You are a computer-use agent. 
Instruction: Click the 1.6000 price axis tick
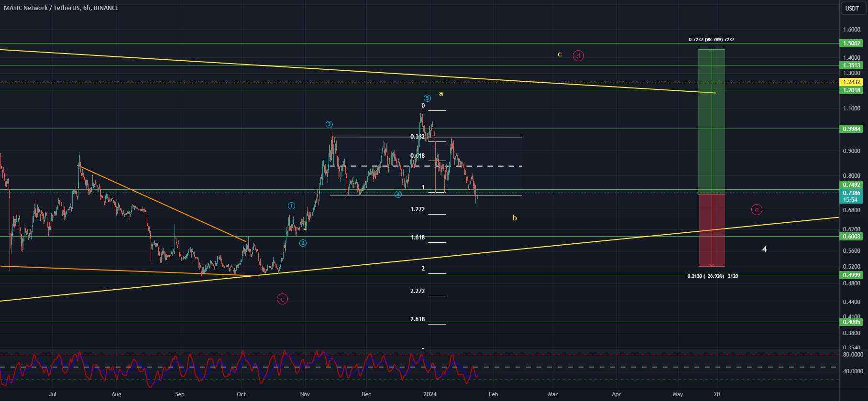coord(852,30)
